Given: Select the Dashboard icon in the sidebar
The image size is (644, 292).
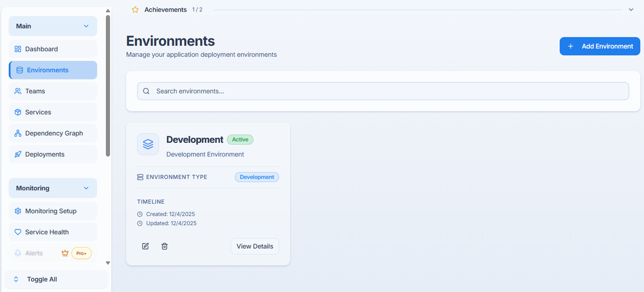Looking at the screenshot, I should click(x=17, y=49).
